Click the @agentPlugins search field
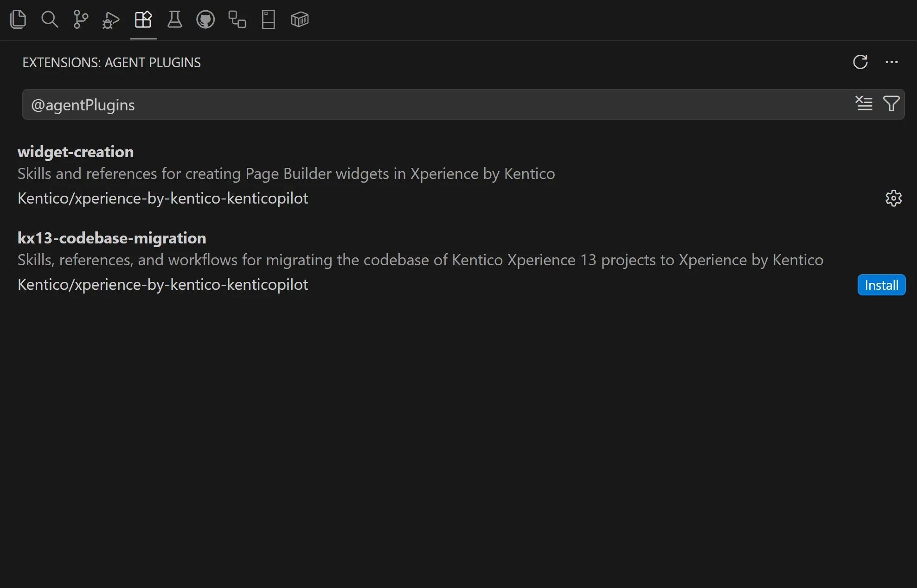917x588 pixels. [417, 105]
